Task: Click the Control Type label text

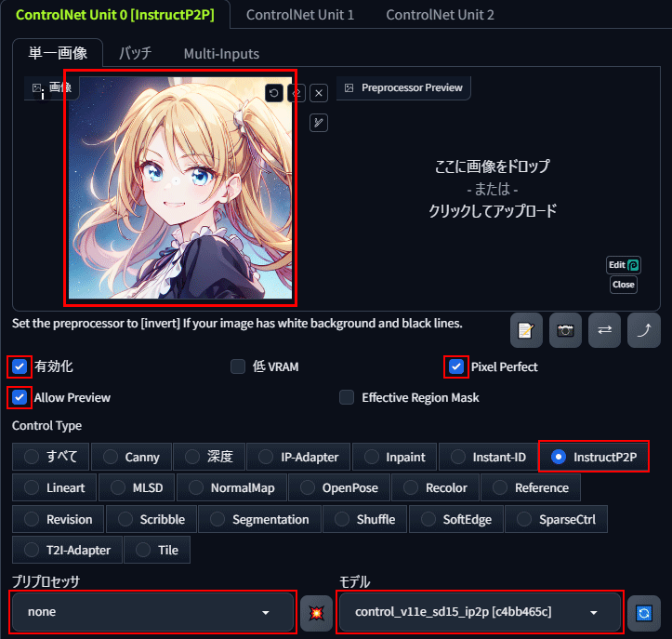Action: (46, 425)
